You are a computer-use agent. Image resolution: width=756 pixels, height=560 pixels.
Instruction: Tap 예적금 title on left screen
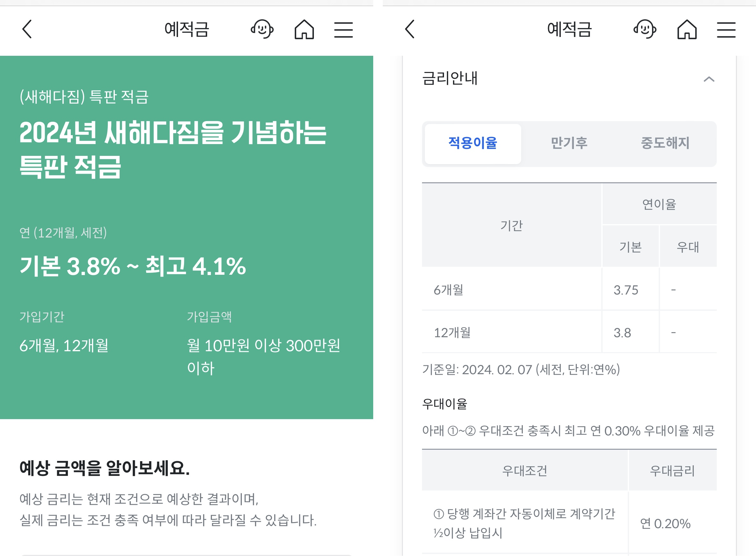(187, 29)
